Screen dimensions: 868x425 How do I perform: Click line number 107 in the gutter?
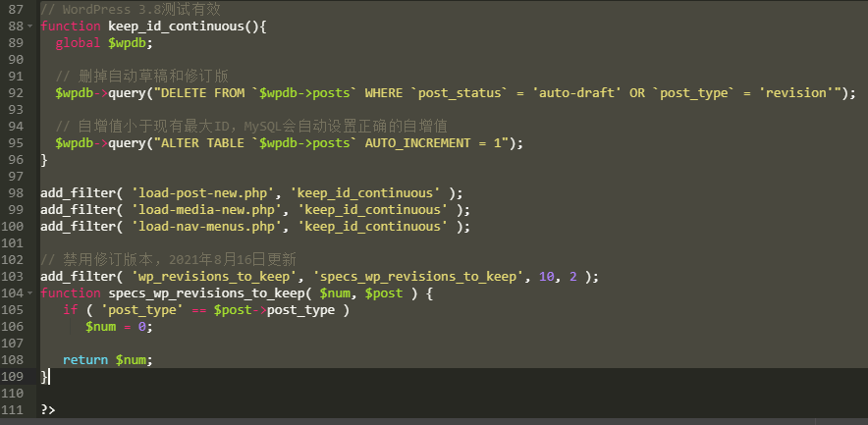(x=12, y=344)
